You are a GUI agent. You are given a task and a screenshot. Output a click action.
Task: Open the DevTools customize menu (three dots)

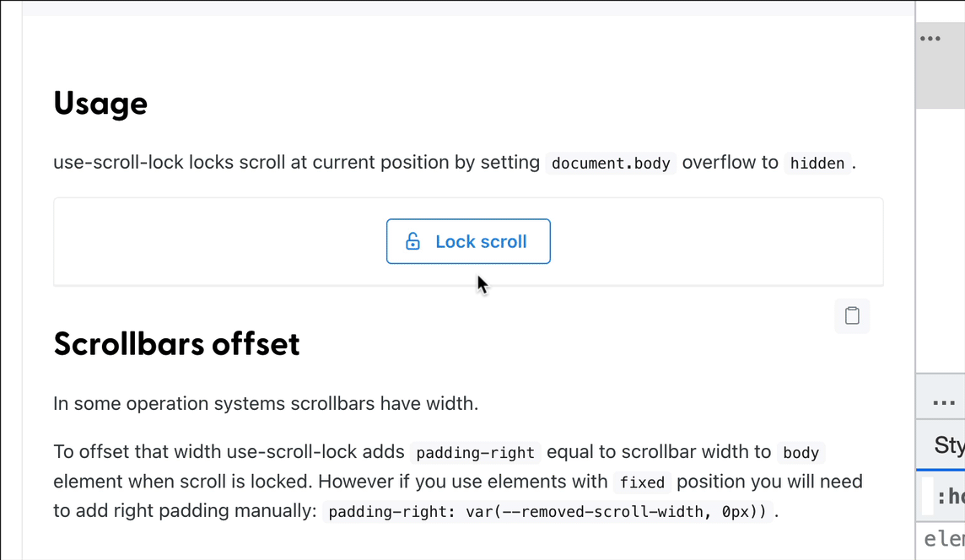[930, 38]
